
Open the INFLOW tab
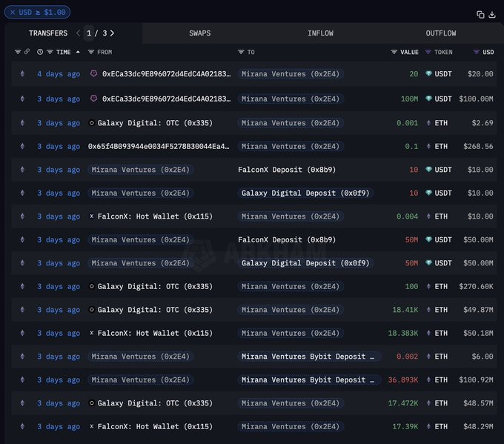(x=320, y=33)
